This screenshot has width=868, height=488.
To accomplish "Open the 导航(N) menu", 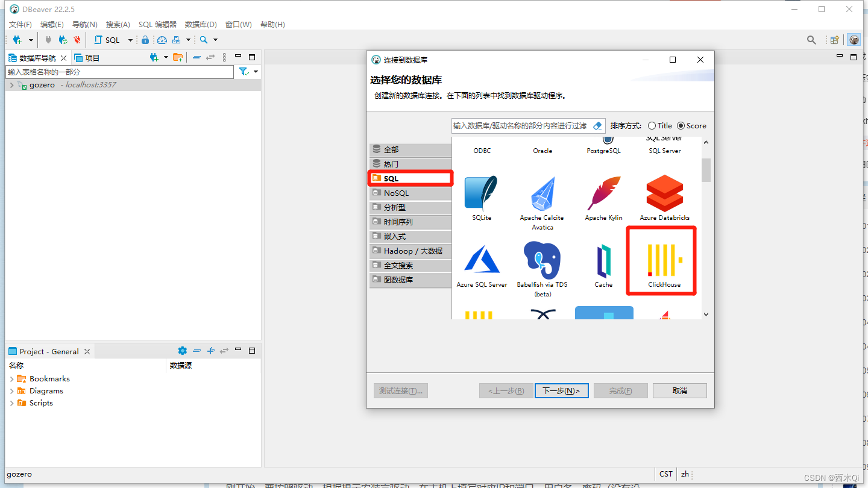I will coord(85,24).
